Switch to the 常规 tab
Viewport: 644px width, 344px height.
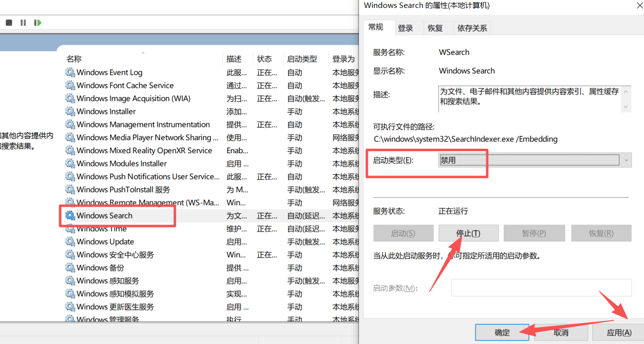[376, 27]
